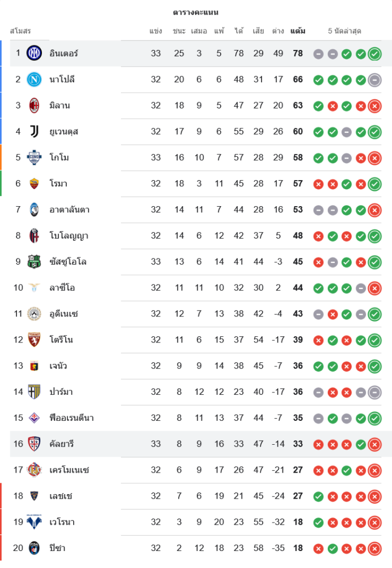The image size is (392, 568).
Task: Click the Sassuolo crest icon
Action: (34, 262)
